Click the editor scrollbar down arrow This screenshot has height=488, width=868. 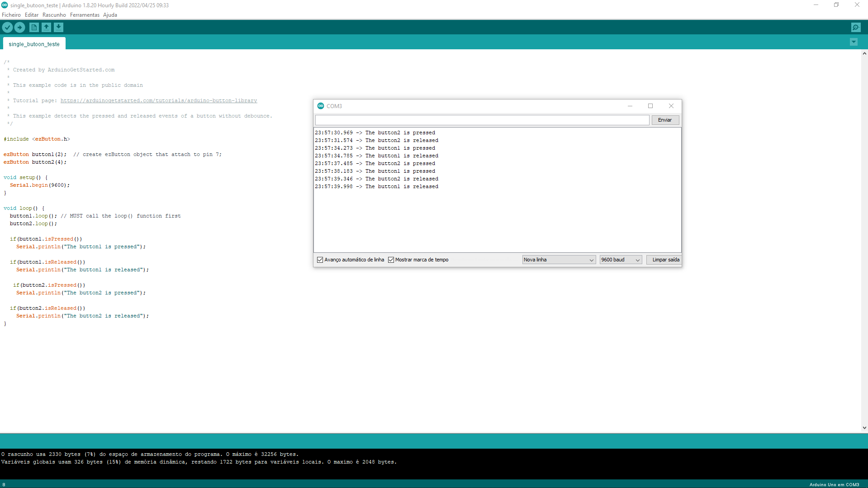pyautogui.click(x=864, y=428)
